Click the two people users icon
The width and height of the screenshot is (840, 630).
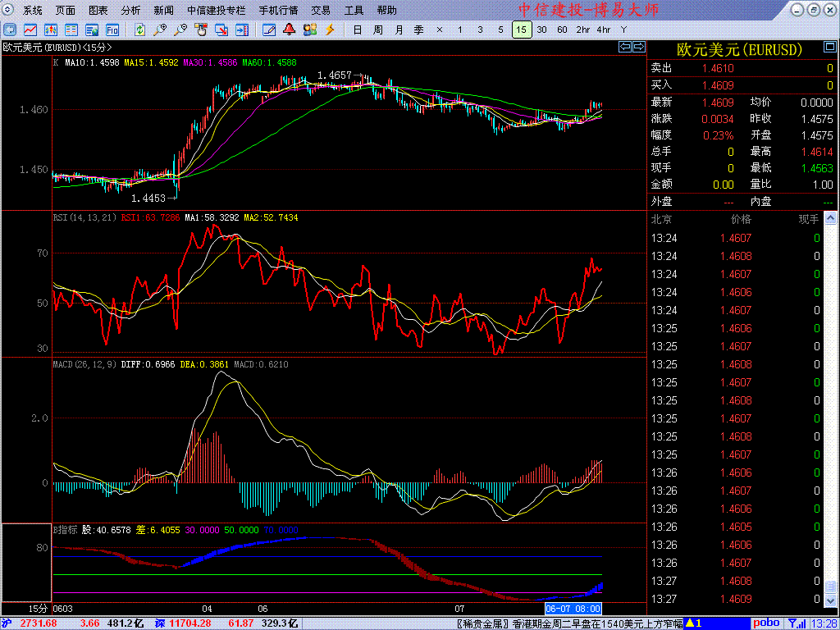309,30
